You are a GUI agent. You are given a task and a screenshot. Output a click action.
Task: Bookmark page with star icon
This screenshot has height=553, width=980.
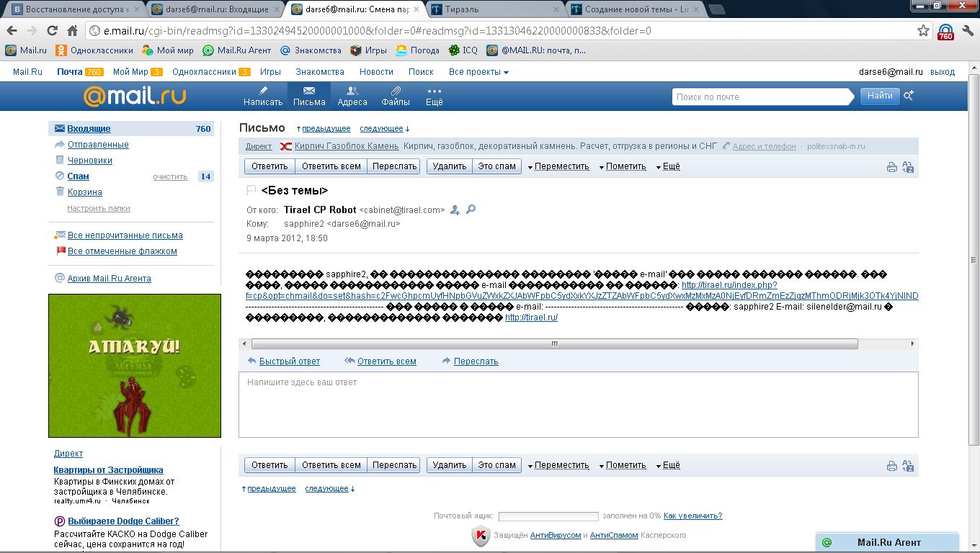(x=923, y=31)
